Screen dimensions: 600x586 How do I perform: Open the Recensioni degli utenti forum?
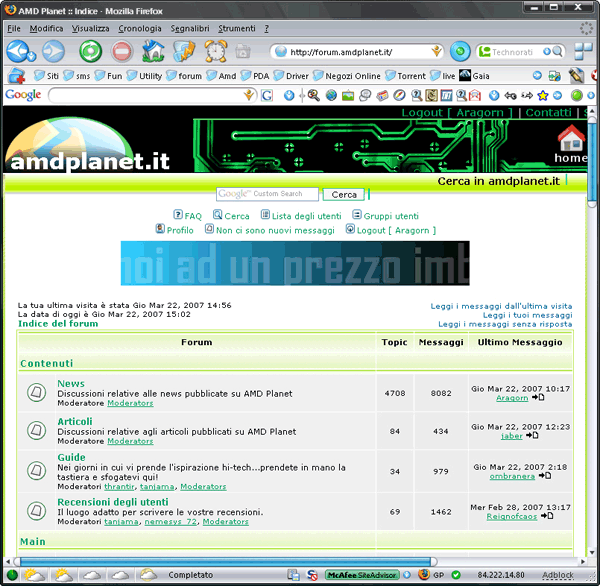(112, 502)
